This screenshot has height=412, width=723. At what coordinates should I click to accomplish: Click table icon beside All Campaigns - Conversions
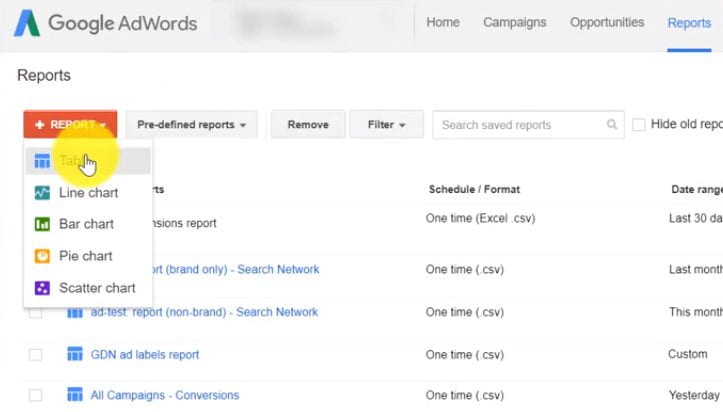[75, 394]
